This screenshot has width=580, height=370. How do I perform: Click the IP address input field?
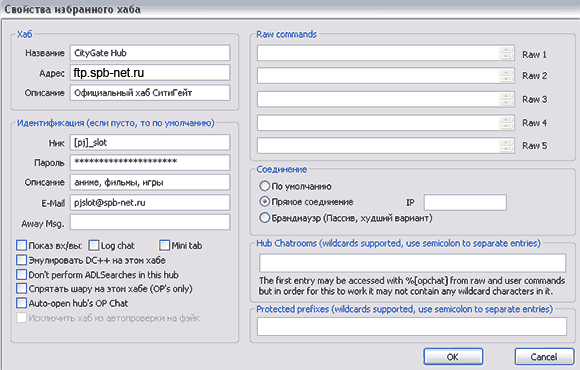pos(465,202)
